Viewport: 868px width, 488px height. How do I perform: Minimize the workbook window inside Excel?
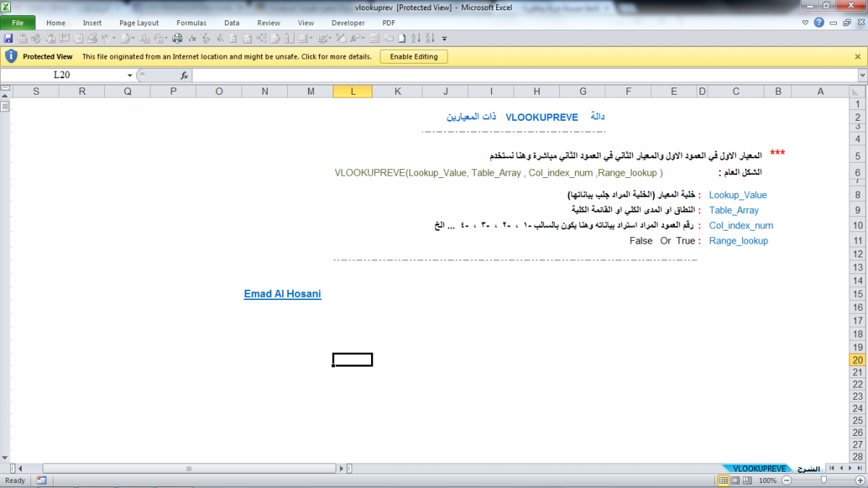point(833,22)
